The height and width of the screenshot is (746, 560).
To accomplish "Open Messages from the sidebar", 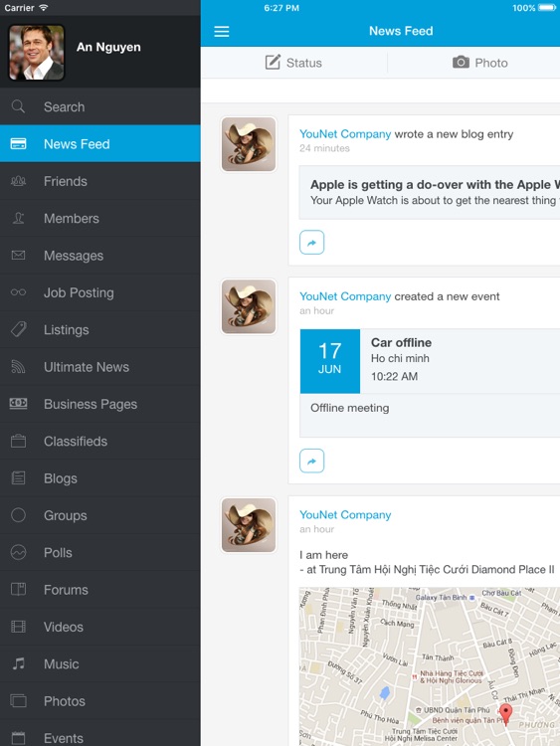I will coord(99,255).
